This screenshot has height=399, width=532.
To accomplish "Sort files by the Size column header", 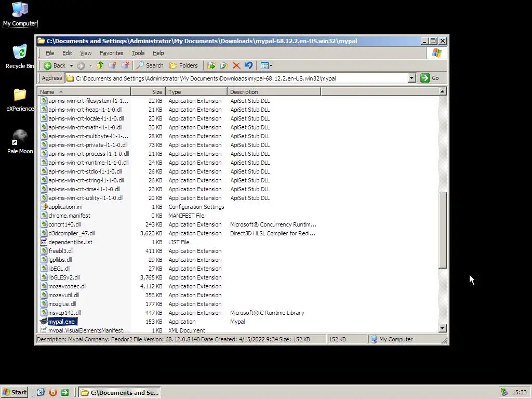I will tap(148, 92).
